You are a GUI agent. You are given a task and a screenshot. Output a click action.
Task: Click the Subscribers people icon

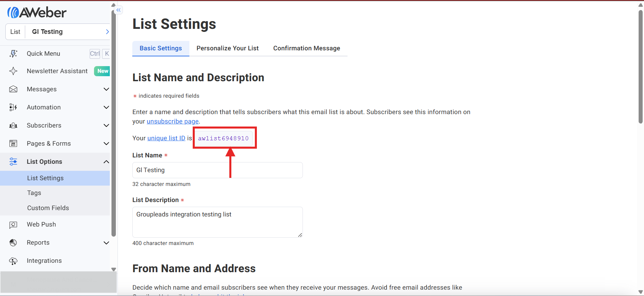(13, 126)
